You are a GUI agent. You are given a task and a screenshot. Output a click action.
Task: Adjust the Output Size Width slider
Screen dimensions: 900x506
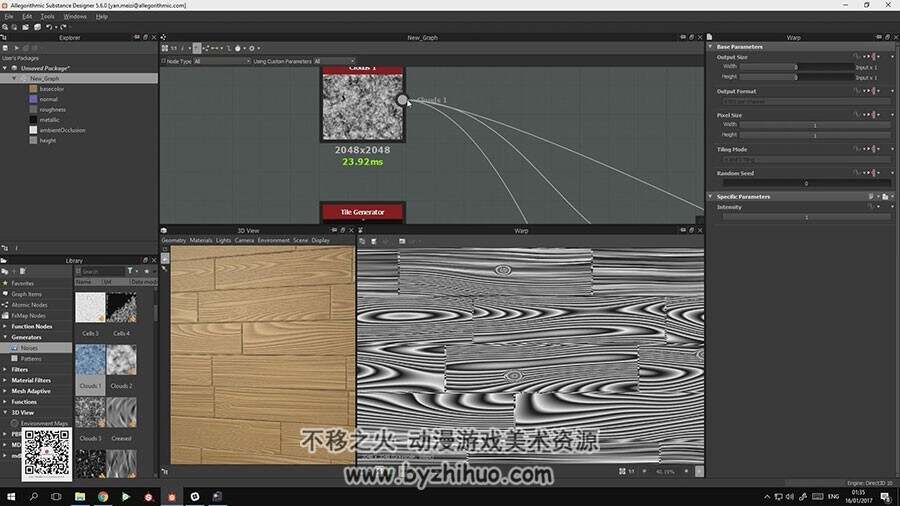(796, 67)
